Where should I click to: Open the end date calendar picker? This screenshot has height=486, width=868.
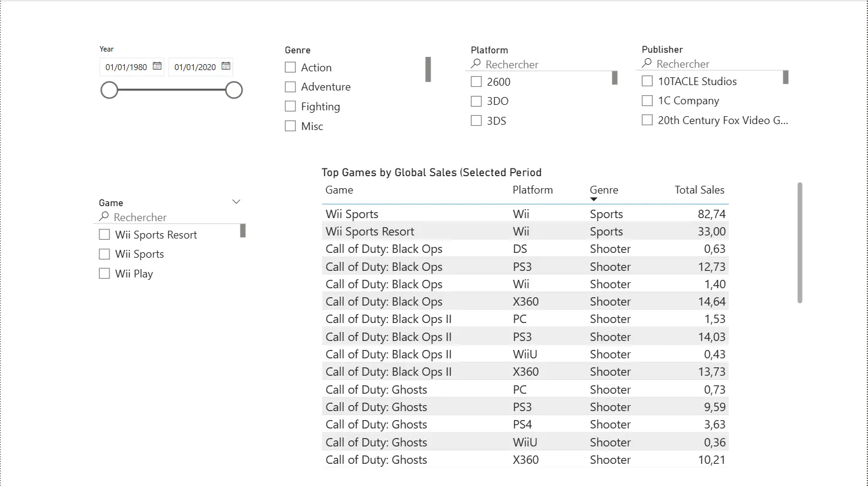(226, 66)
